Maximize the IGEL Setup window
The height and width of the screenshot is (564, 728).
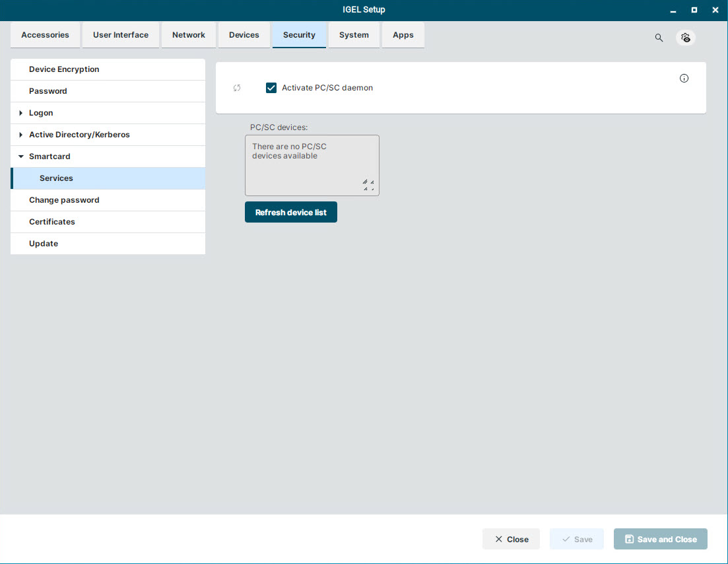(x=694, y=10)
